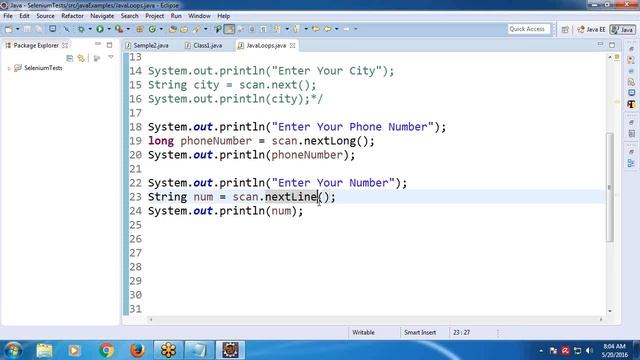Viewport: 640px width, 360px height.
Task: Click the Save toolbar icon
Action: 27,29
